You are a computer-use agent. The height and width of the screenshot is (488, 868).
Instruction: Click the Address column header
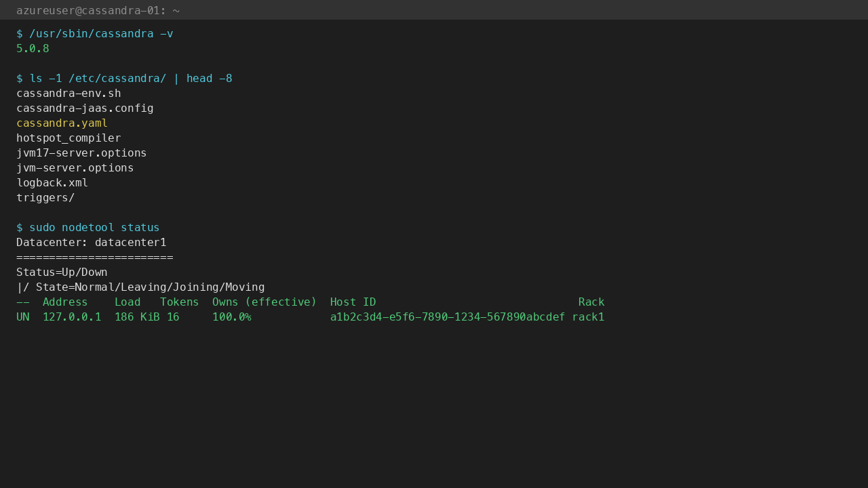65,302
